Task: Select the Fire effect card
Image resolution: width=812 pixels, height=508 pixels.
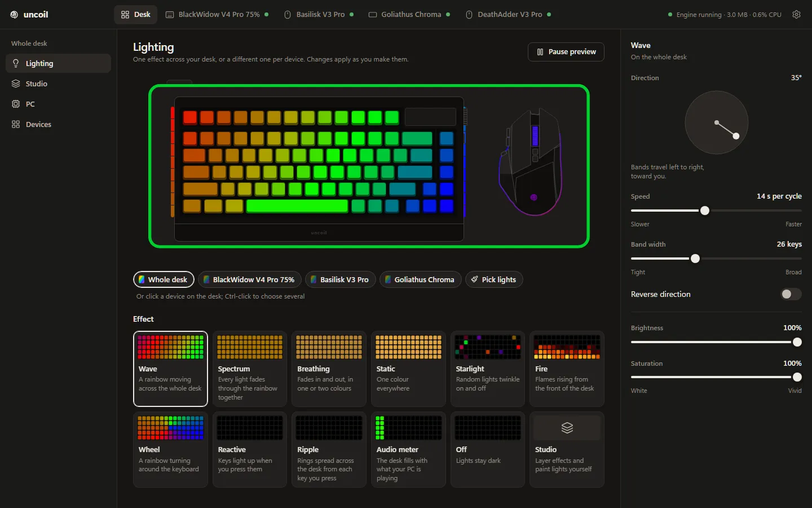Action: tap(567, 369)
